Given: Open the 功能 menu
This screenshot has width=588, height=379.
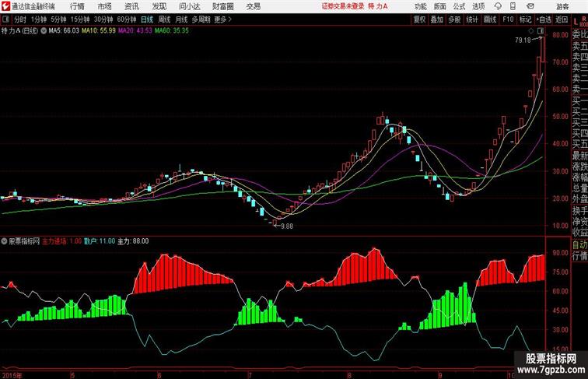Looking at the screenshot, I should 420,6.
